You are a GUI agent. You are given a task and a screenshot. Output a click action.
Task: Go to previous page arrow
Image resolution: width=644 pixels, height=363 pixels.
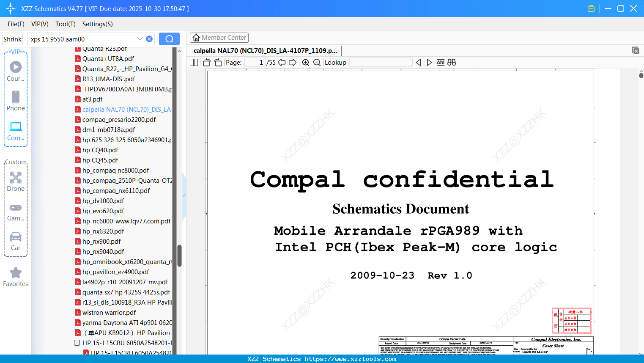(282, 63)
